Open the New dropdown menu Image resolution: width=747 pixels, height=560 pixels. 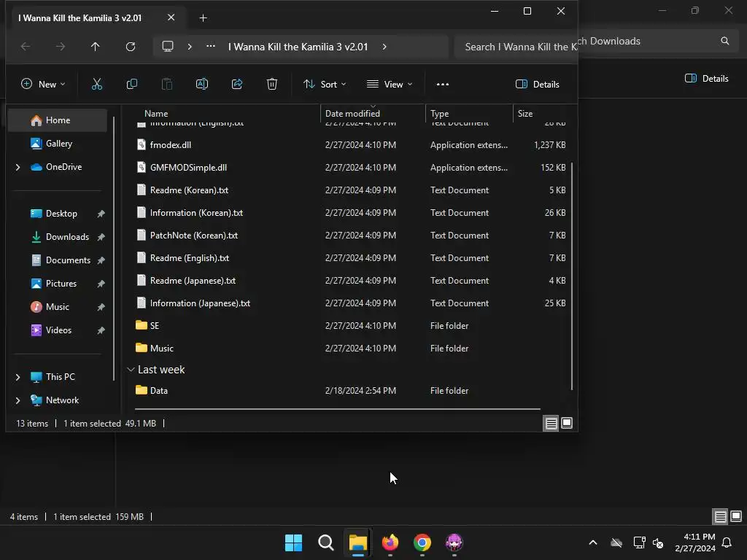[x=43, y=85]
